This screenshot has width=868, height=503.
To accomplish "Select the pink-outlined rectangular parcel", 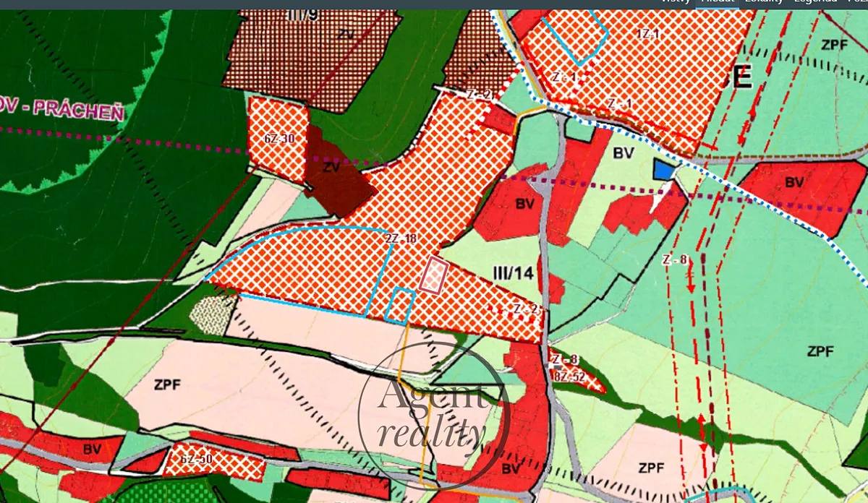I will tap(434, 275).
